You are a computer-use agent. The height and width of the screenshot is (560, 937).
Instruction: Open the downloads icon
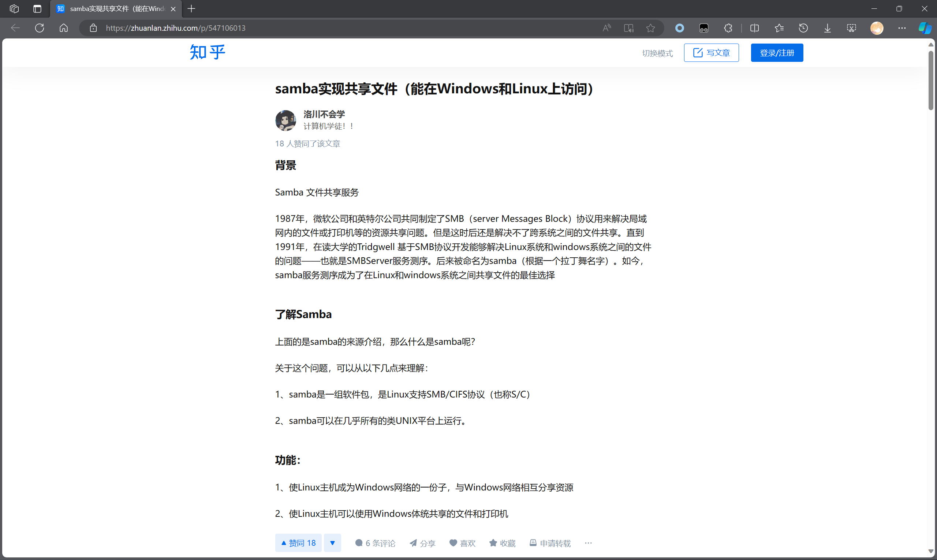coord(827,28)
